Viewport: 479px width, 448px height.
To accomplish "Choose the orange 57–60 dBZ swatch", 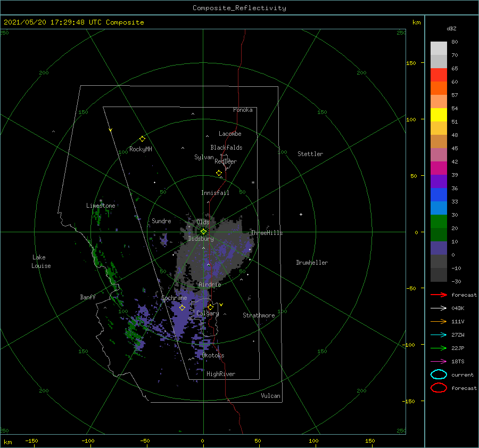I will coord(439,88).
